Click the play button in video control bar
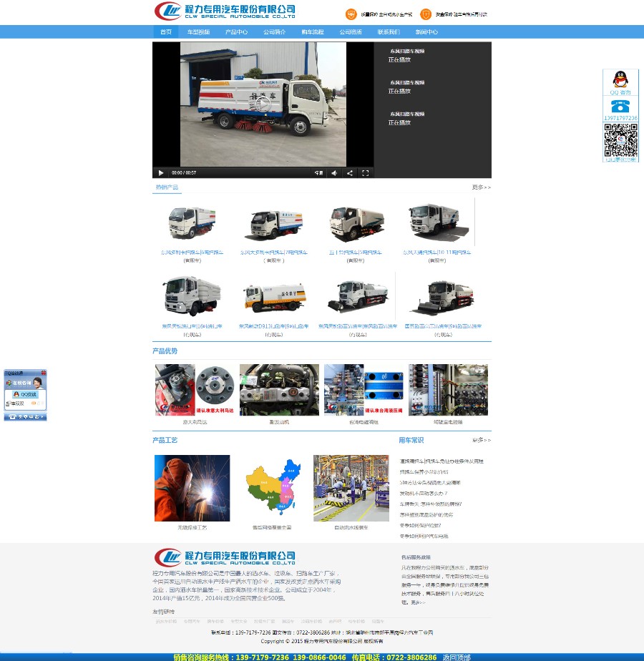Viewport: 644px width, 661px height. pos(161,173)
